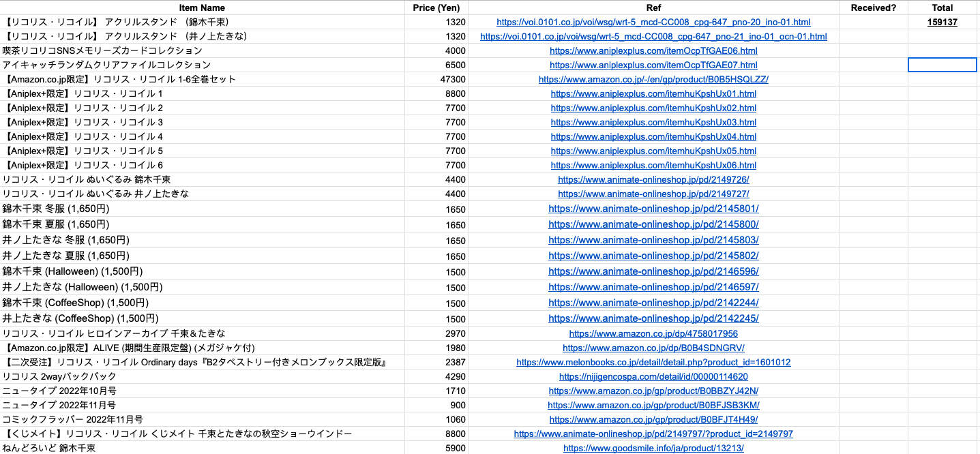The width and height of the screenshot is (980, 454).
Task: Open amazon.co.jp dp/4758017956 link
Action: pos(653,334)
